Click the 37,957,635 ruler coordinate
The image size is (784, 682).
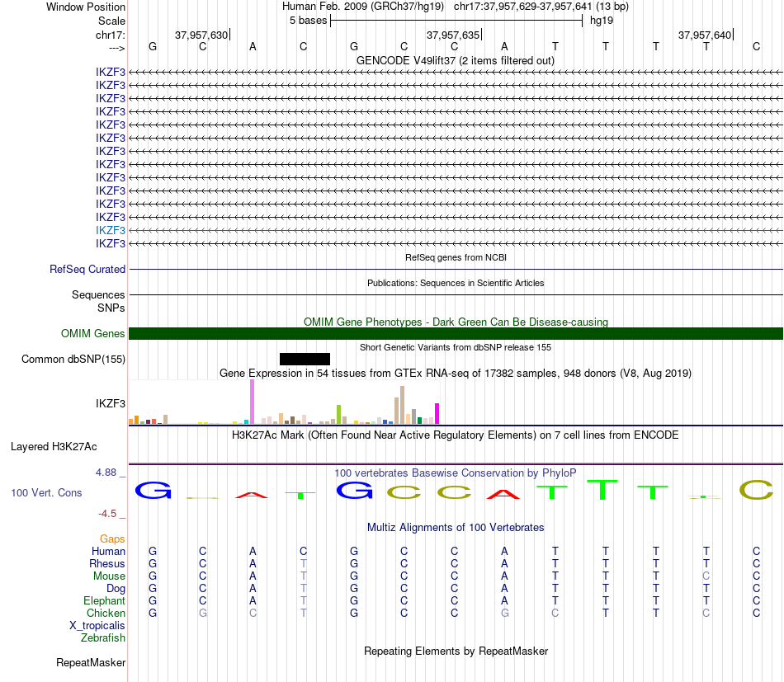pyautogui.click(x=453, y=35)
